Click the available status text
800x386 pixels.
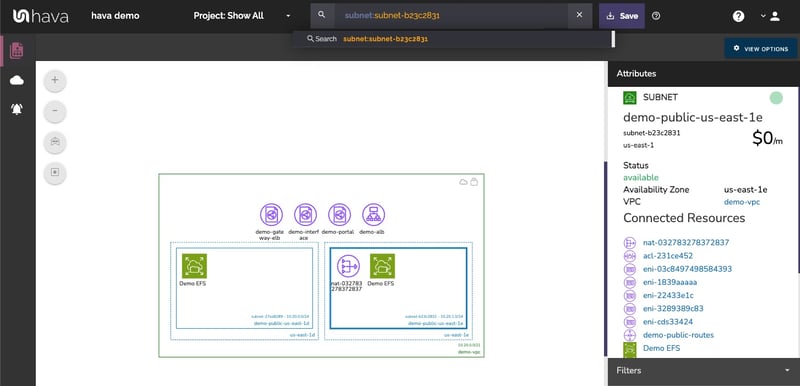coord(641,177)
